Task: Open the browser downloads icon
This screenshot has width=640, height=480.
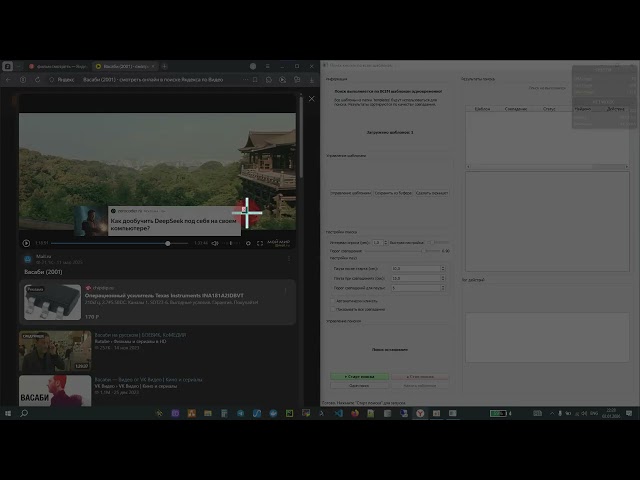Action: tap(311, 80)
